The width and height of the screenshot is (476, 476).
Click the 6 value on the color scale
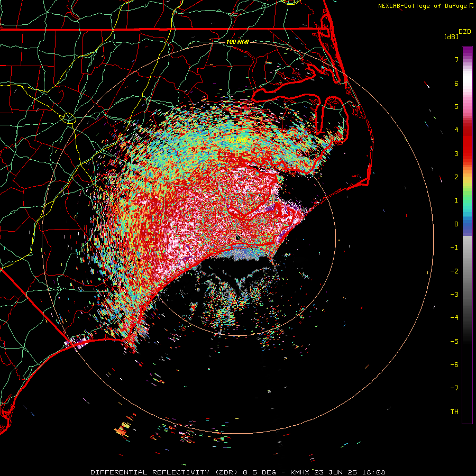click(456, 83)
